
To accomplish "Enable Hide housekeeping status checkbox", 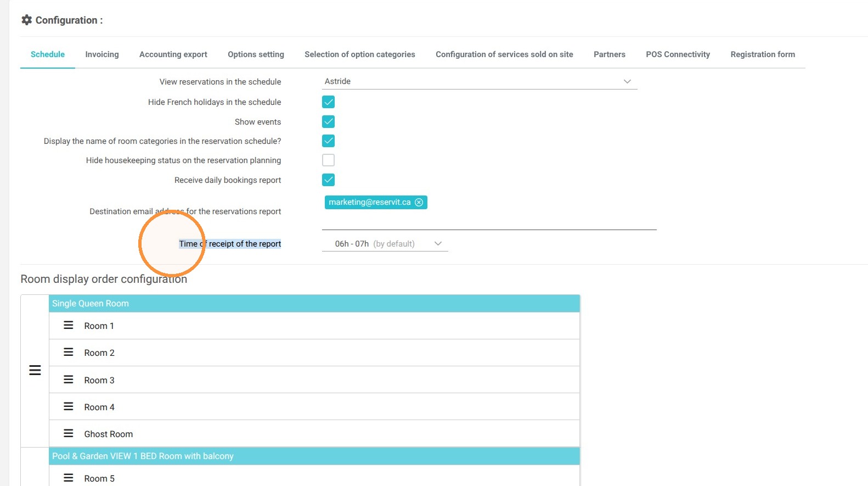I will (x=328, y=160).
